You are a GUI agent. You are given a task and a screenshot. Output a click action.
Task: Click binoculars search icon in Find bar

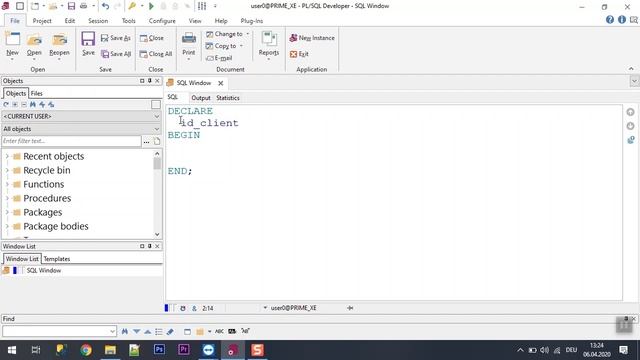pos(124,331)
